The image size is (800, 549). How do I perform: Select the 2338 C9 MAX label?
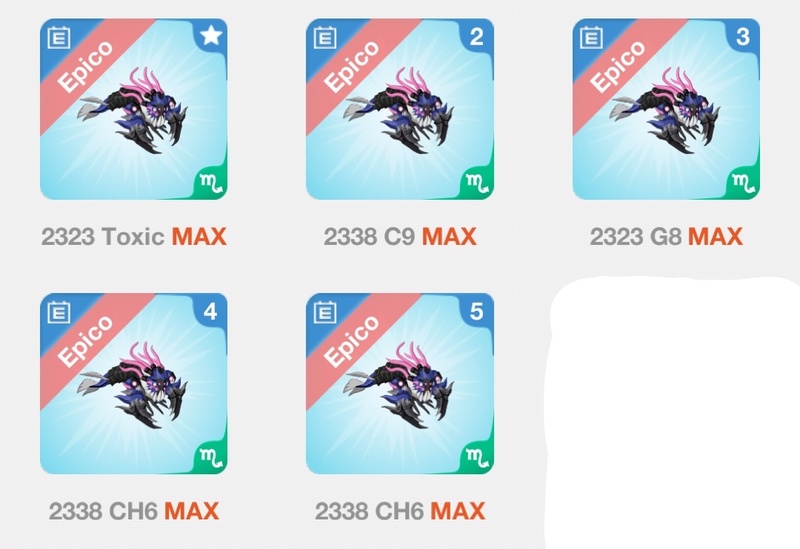pyautogui.click(x=400, y=237)
